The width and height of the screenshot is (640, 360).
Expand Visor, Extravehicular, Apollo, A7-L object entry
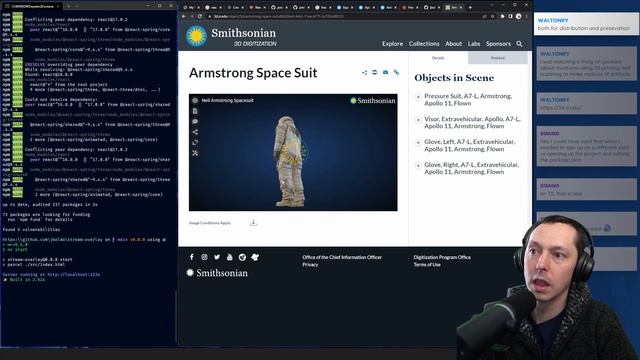(x=418, y=120)
